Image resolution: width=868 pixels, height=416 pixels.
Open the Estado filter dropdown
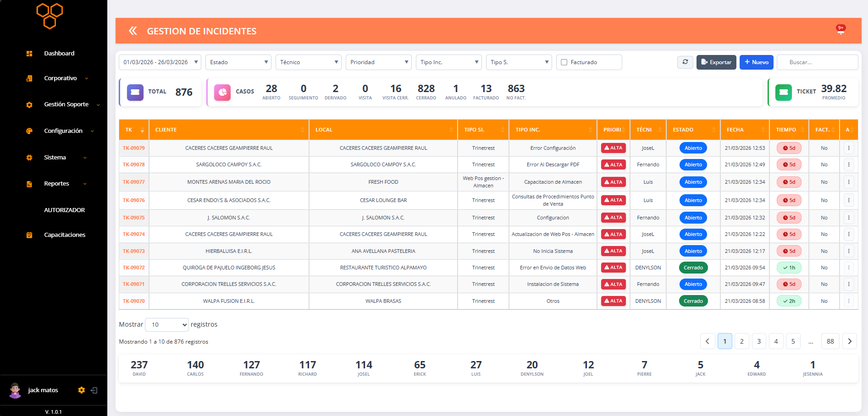pyautogui.click(x=238, y=62)
